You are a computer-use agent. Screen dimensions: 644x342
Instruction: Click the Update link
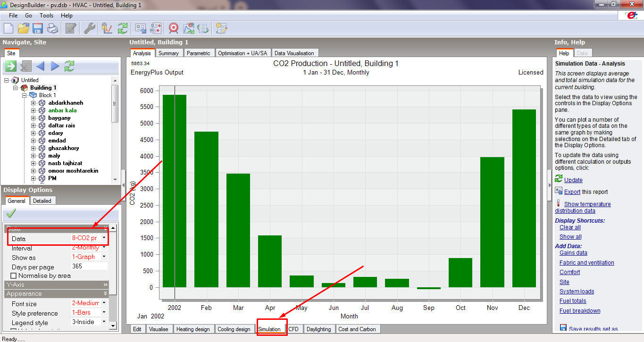click(573, 180)
